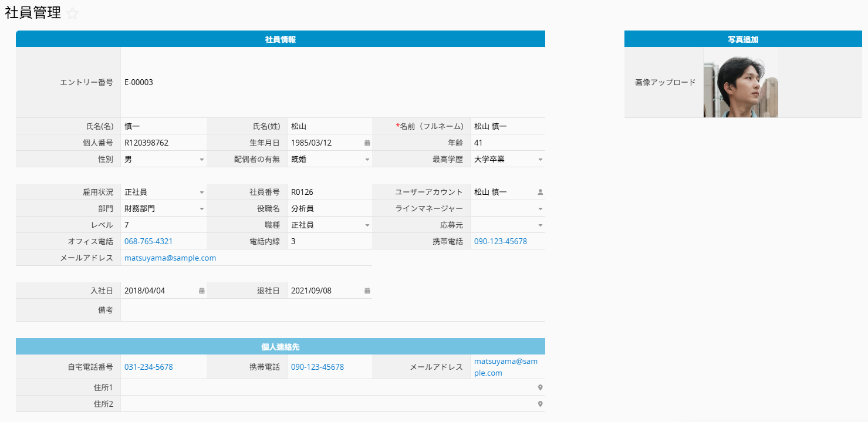868x422 pixels.
Task: Click user icon in ユーザーアカウント field
Action: (x=540, y=192)
